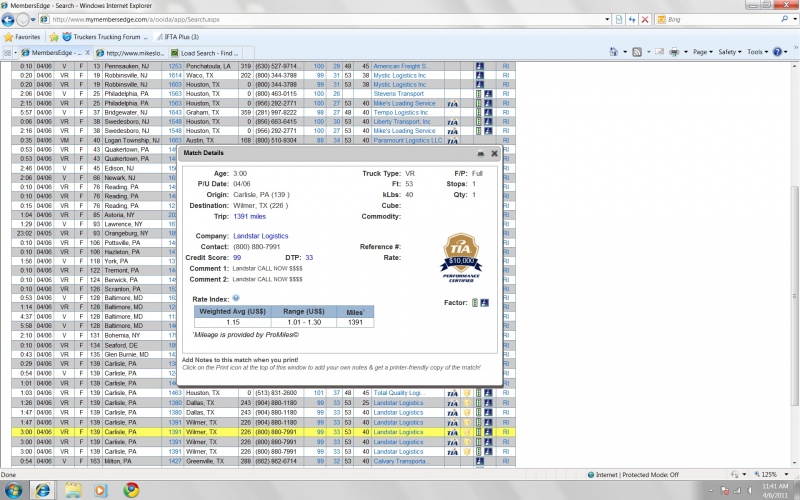Expand the Home button dropdown arrow
Image resolution: width=800 pixels, height=500 pixels.
(624, 52)
